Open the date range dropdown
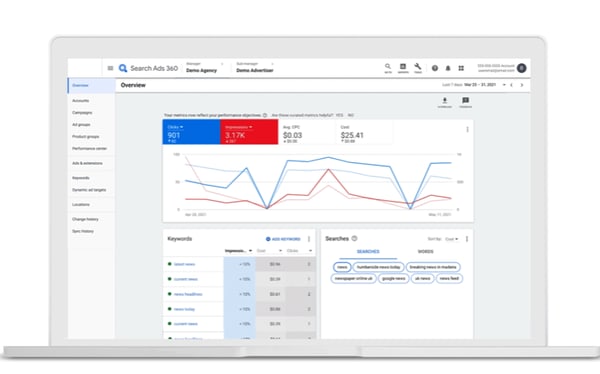 (x=504, y=85)
